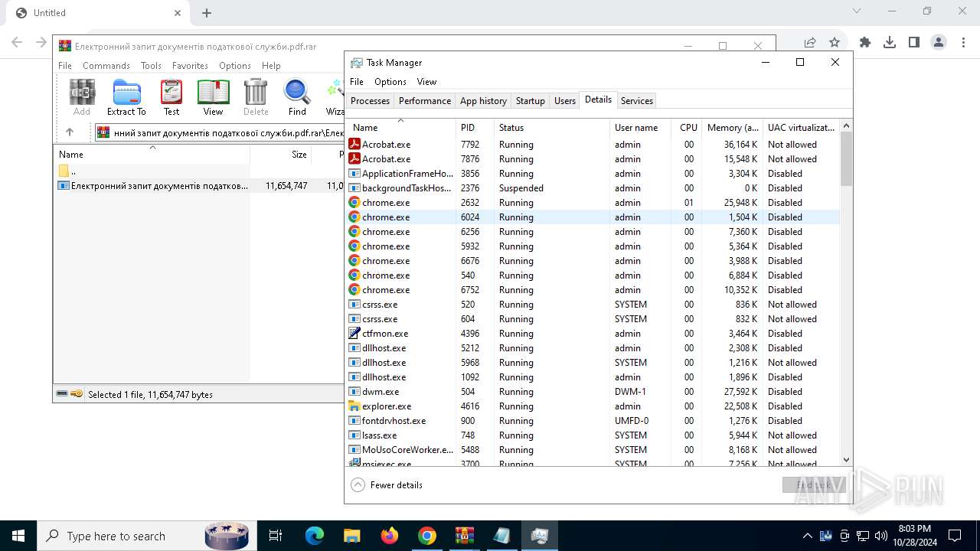
Task: Select the MoUsoCoreWorker process row
Action: click(x=593, y=450)
